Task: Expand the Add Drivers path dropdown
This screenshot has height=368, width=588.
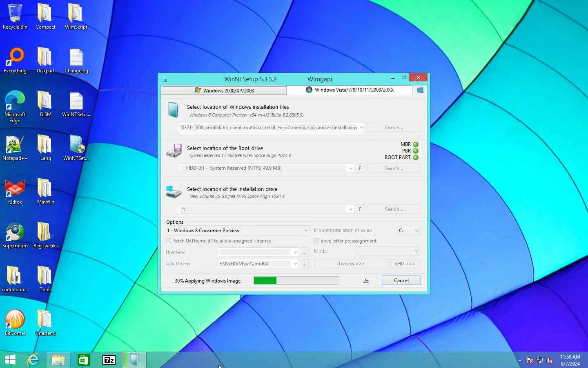Action: [x=295, y=264]
